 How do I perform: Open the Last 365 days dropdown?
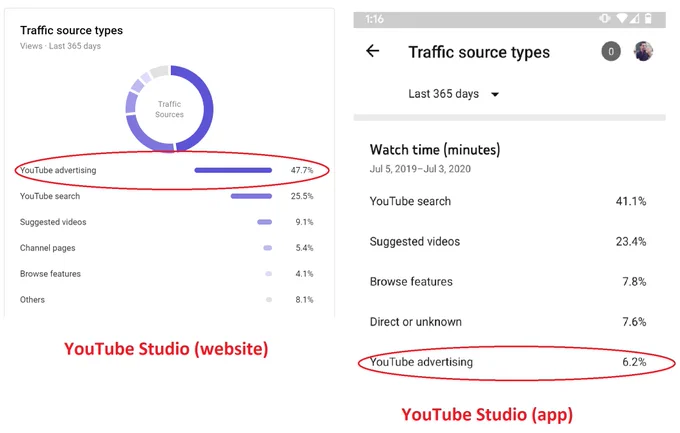(x=453, y=94)
